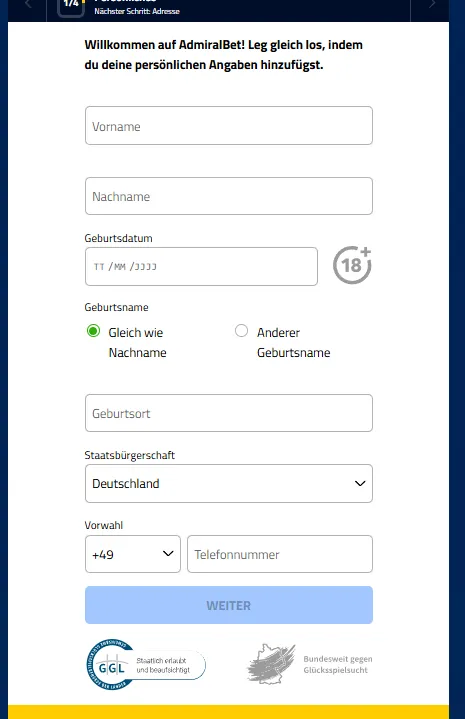465x719 pixels.
Task: Go forward with the header right arrow
Action: click(x=432, y=5)
